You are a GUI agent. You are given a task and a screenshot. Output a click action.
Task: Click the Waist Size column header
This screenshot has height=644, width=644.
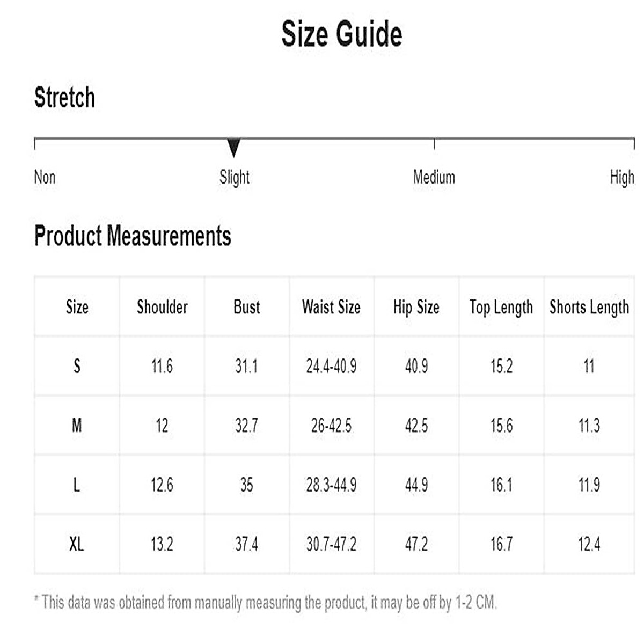coord(331,307)
